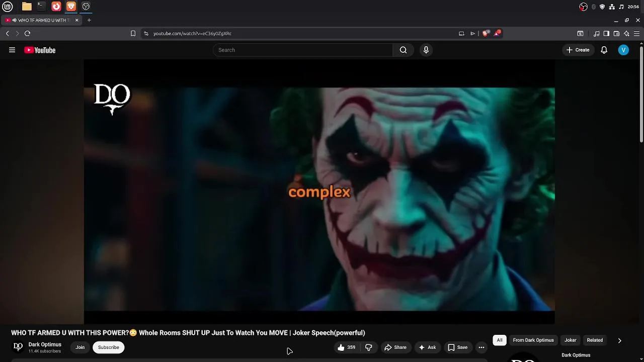Ask about this video
This screenshot has width=644, height=362.
pos(427,347)
